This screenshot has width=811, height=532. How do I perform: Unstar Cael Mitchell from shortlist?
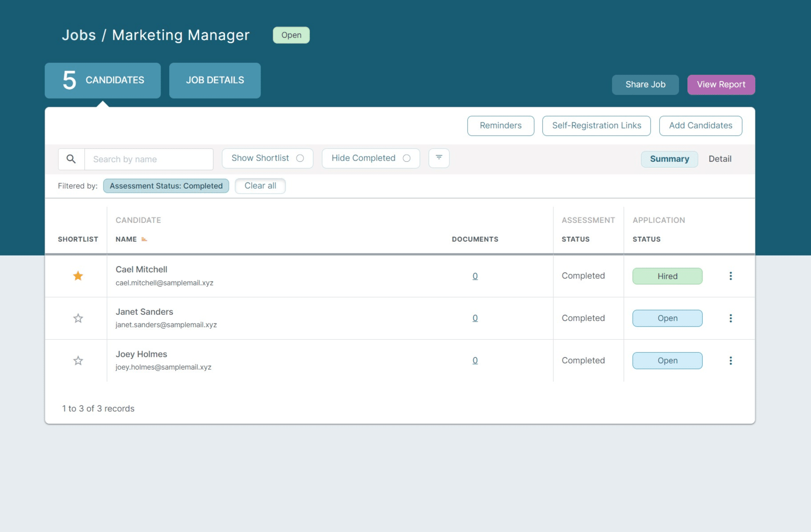point(78,276)
